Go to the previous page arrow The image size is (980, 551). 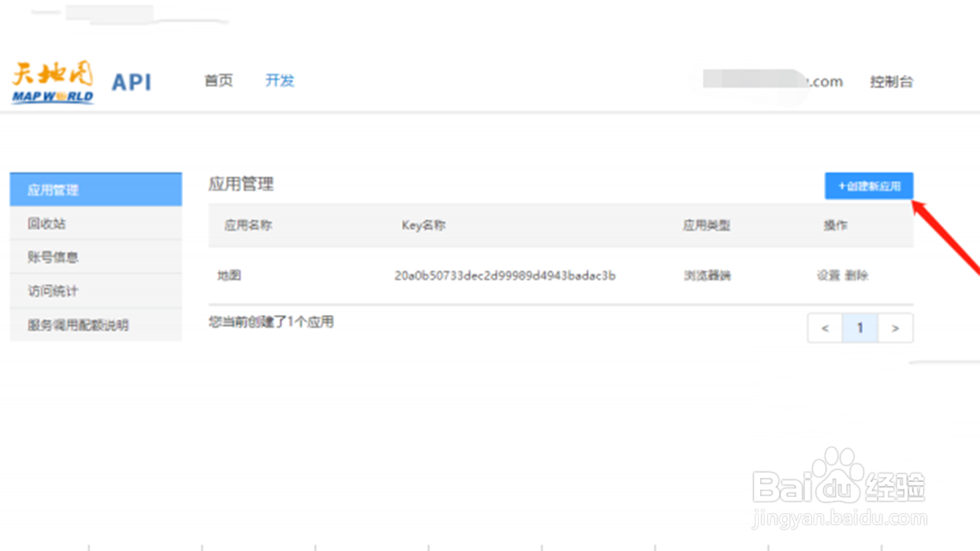coord(825,328)
